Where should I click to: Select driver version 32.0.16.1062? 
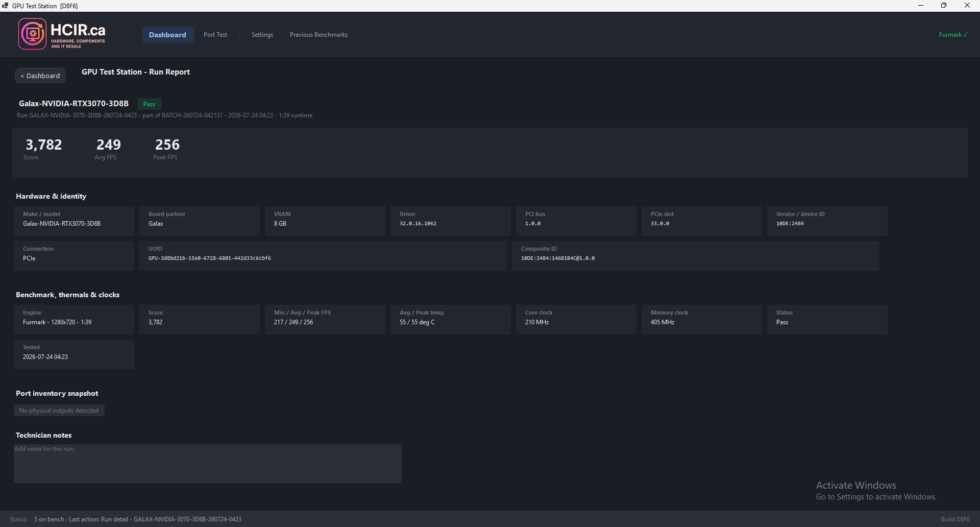[418, 224]
